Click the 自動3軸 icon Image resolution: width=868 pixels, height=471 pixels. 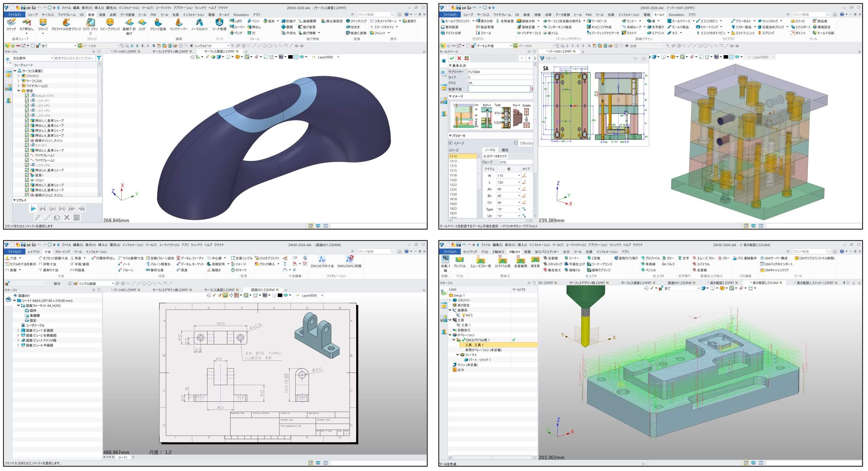[446, 264]
